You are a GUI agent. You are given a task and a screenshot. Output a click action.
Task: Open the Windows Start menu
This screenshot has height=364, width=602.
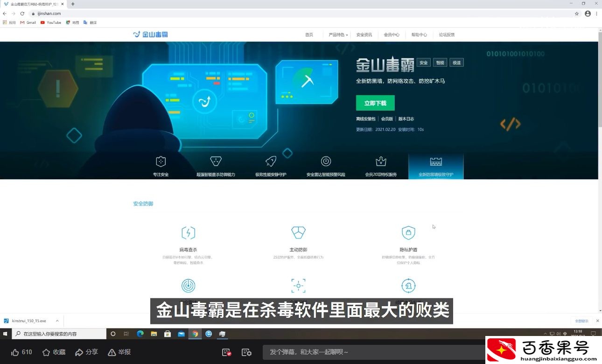pyautogui.click(x=5, y=334)
